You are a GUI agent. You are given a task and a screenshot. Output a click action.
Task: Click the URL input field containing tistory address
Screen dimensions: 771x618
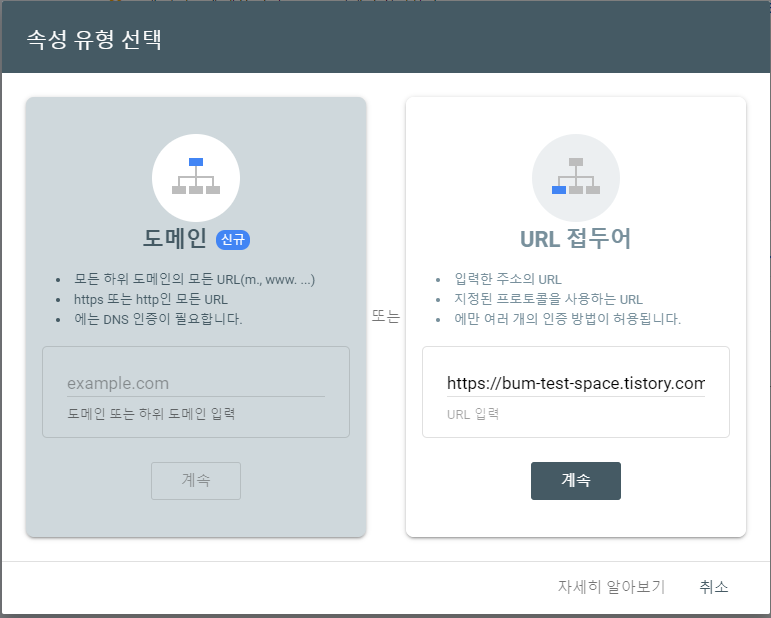576,383
